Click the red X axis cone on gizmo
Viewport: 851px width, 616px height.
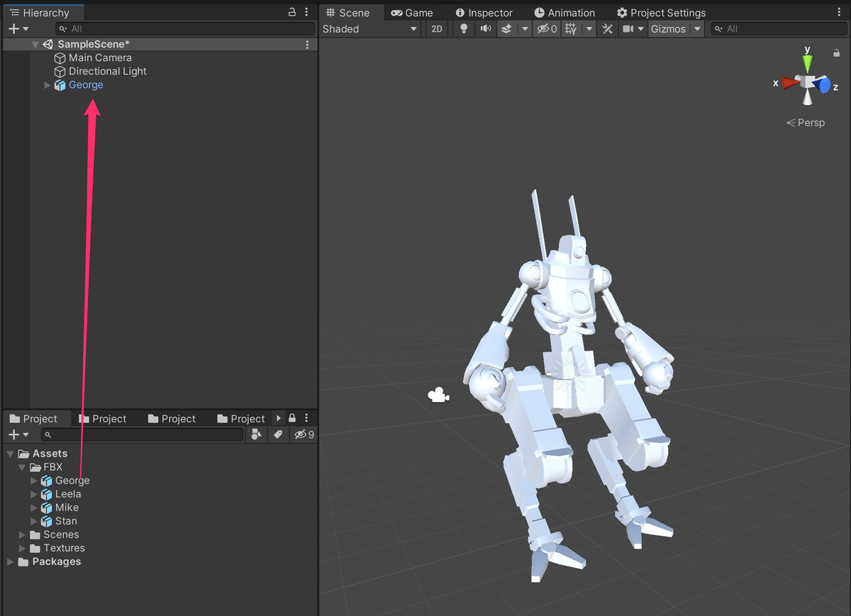pos(789,84)
